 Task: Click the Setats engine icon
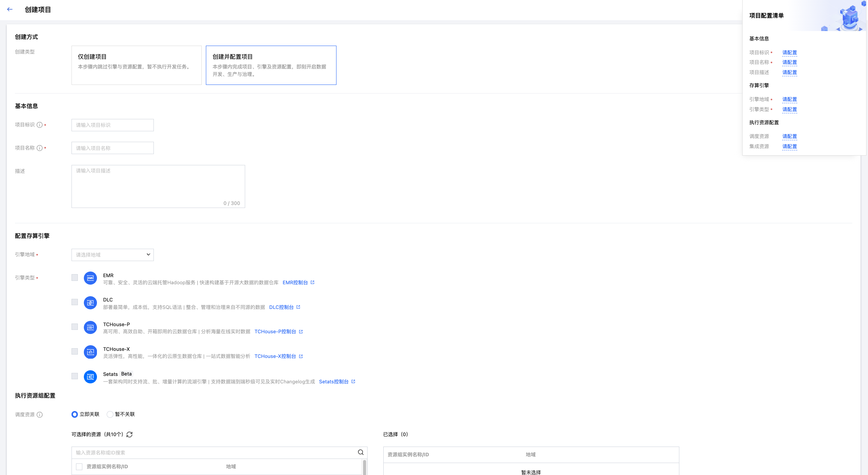[90, 377]
